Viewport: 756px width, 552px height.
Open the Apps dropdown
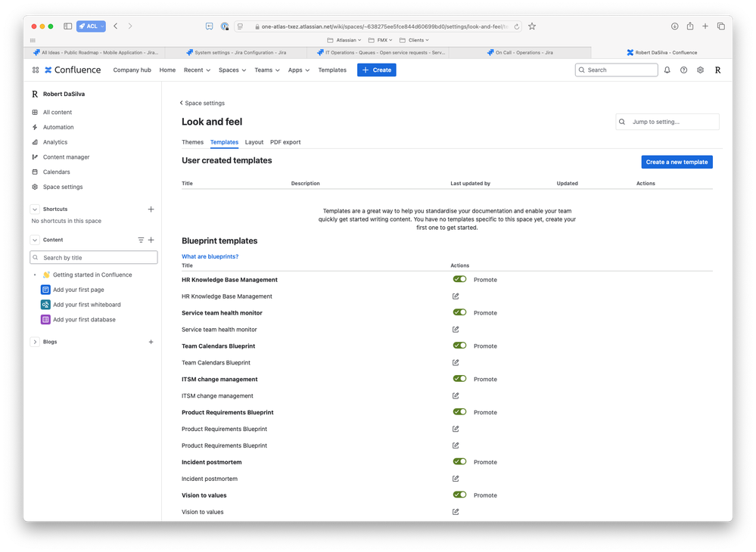[x=298, y=70]
